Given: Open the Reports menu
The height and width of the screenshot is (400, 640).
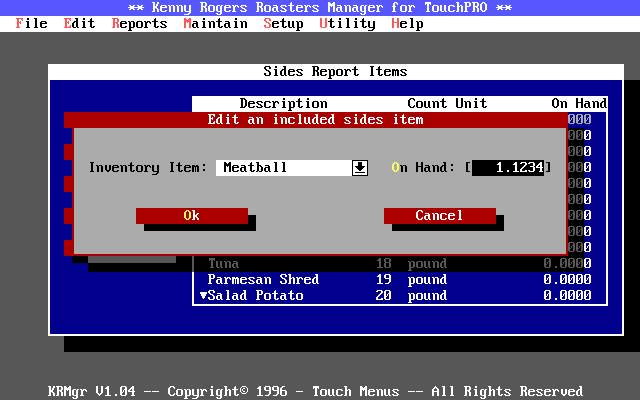Looking at the screenshot, I should (140, 24).
